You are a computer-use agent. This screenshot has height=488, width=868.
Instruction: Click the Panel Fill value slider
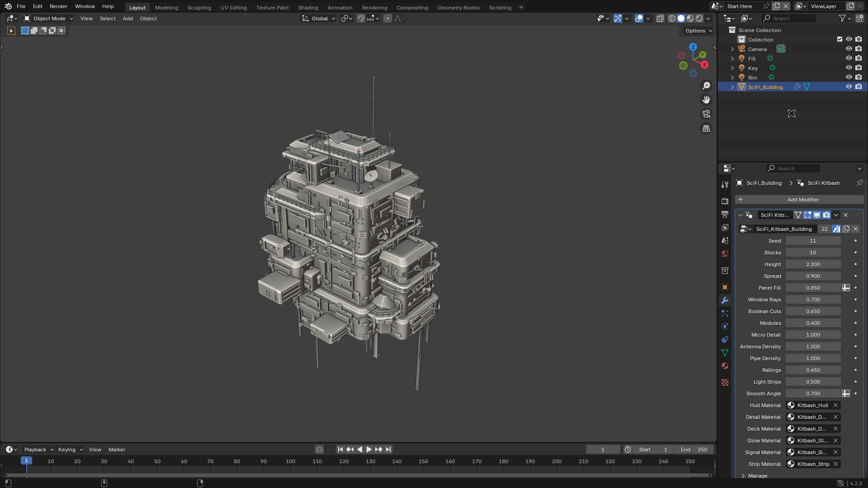pyautogui.click(x=813, y=288)
